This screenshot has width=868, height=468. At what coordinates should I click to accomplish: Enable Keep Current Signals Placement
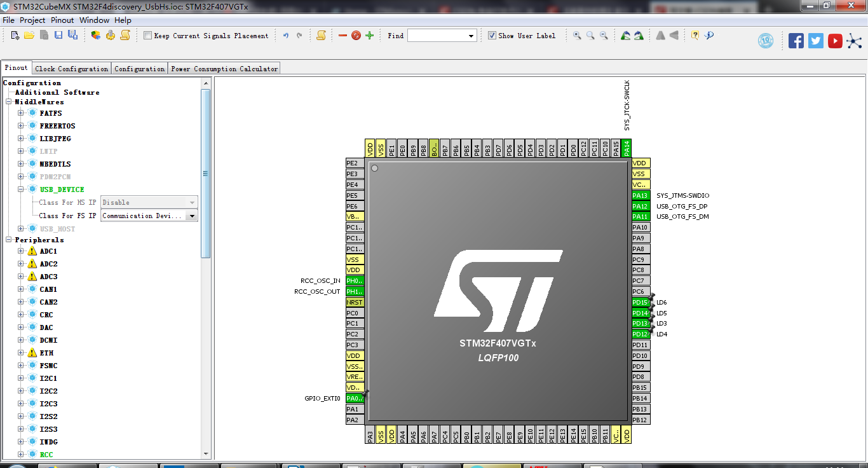(147, 36)
